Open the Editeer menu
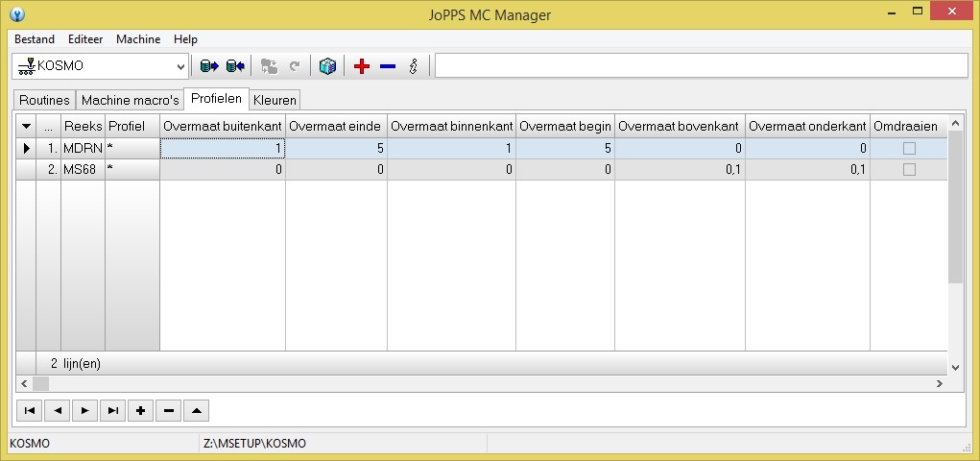Image resolution: width=980 pixels, height=461 pixels. point(85,38)
